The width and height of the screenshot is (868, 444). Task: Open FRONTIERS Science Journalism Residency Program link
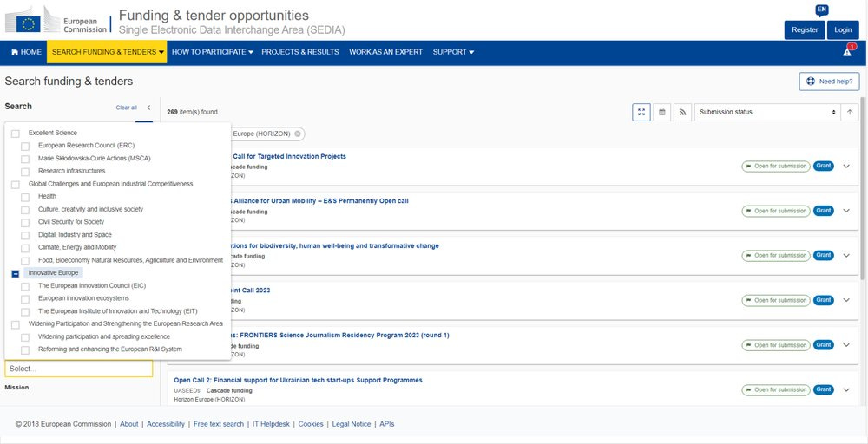(x=340, y=335)
